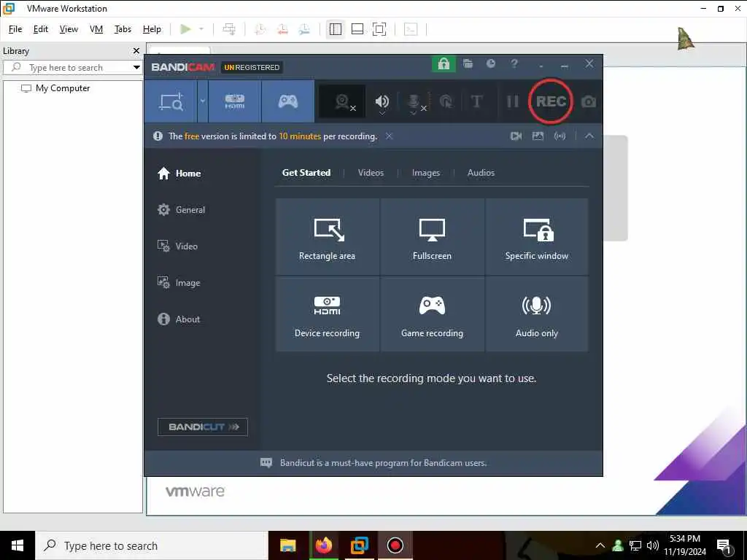Open General settings in Bandicam sidebar
Image resolution: width=747 pixels, height=560 pixels.
(181, 210)
